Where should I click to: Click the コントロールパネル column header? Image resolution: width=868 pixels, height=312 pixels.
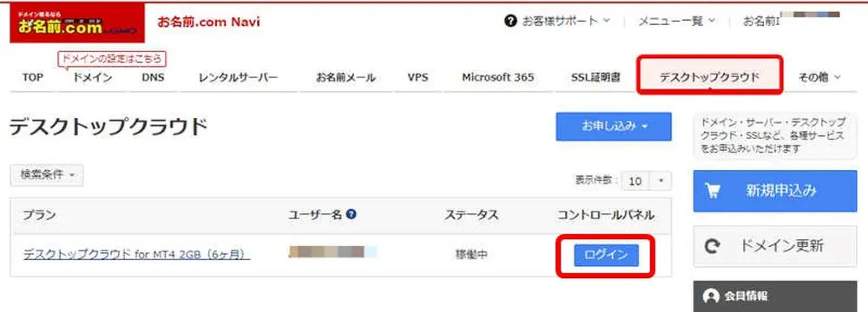[606, 215]
